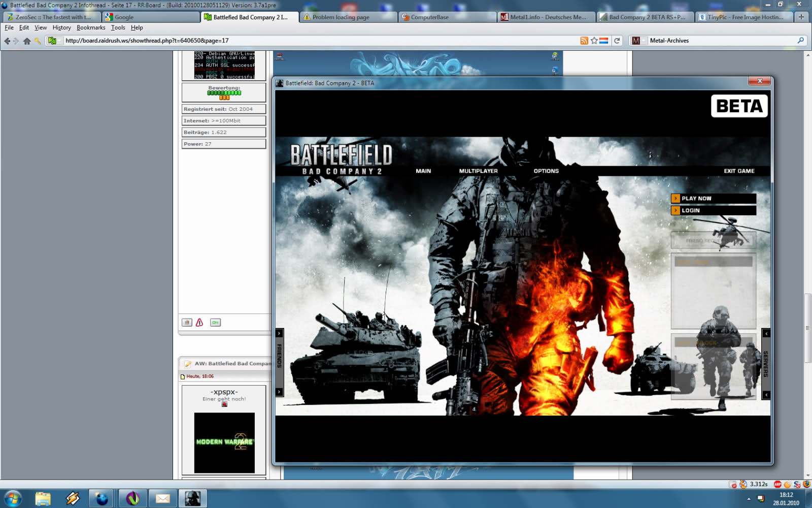Click the yellow key icon in navigation bar
This screenshot has width=812, height=508.
pyautogui.click(x=38, y=41)
